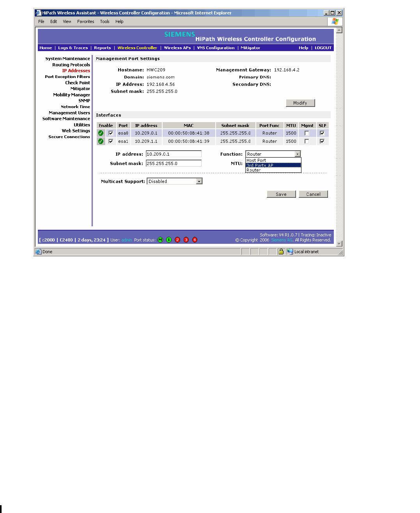The image size is (420, 513).
Task: Toggle the SLP checkbox for esa0
Action: 322,133
